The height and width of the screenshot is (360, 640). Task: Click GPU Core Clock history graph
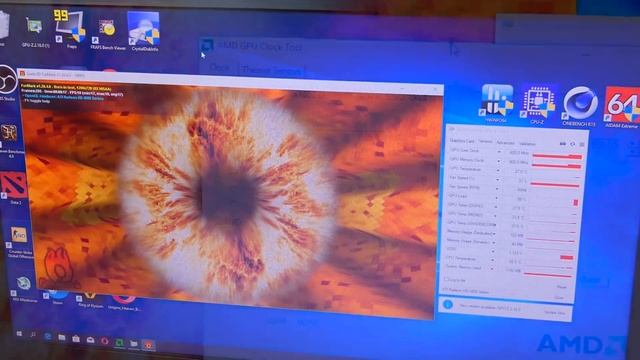click(557, 156)
